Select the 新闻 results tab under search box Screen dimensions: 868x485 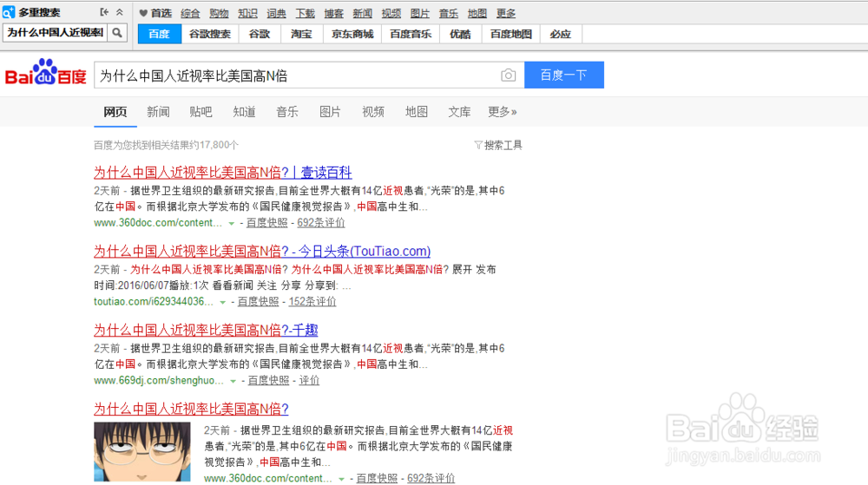(158, 112)
